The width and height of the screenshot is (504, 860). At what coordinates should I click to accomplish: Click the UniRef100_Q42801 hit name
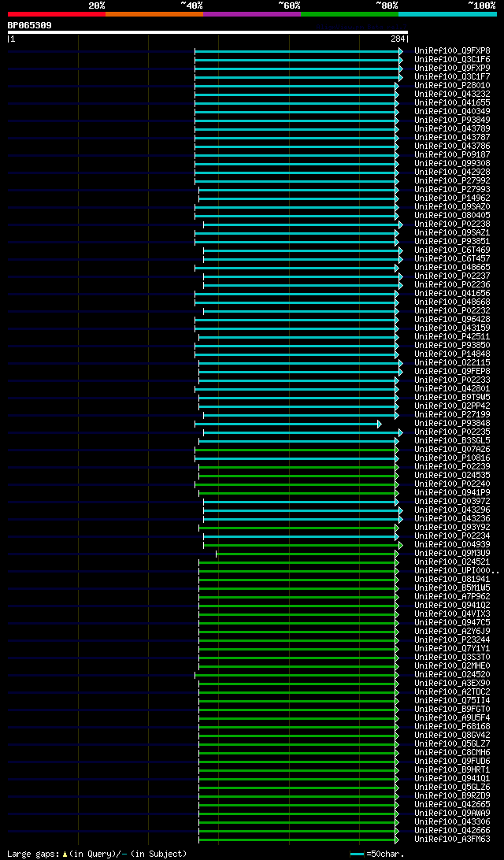point(453,389)
